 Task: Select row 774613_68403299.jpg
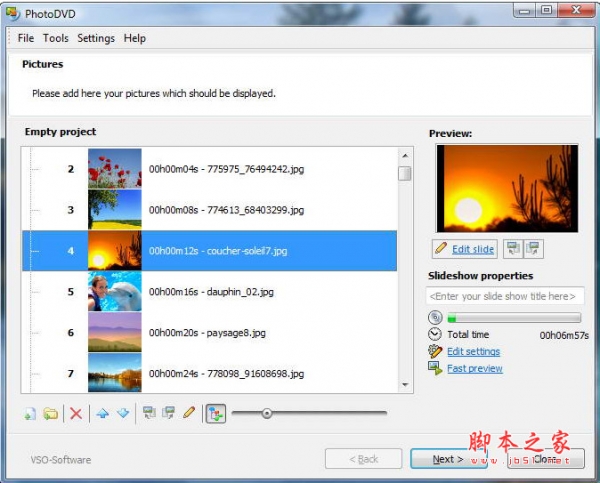point(210,210)
